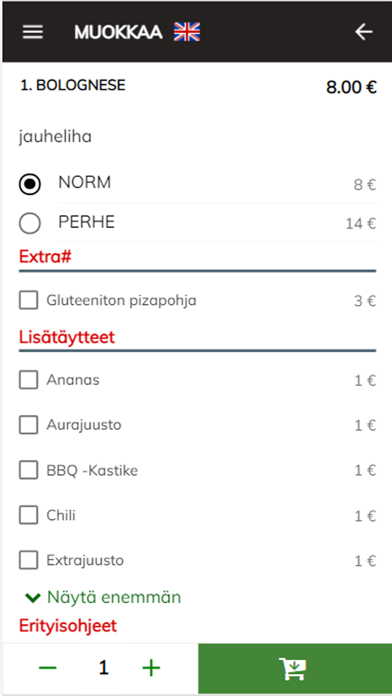Click the green chevron beside Näytä enemmän

click(x=33, y=598)
